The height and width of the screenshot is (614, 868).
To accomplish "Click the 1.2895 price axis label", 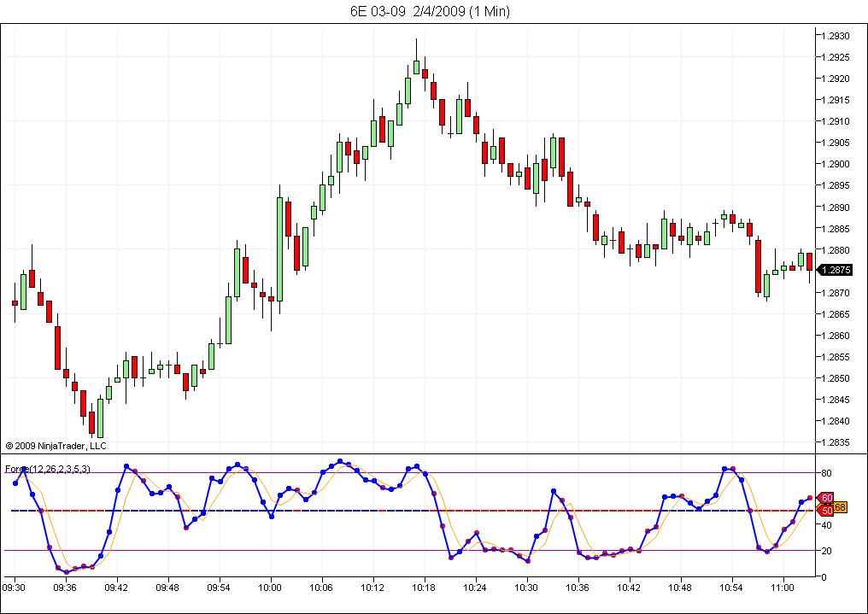I will point(836,185).
